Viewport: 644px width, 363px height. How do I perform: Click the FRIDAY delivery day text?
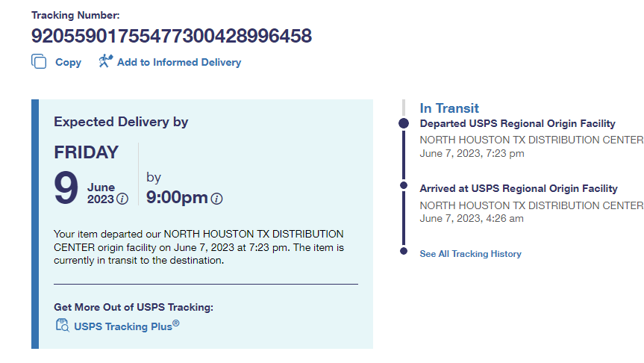pos(86,152)
